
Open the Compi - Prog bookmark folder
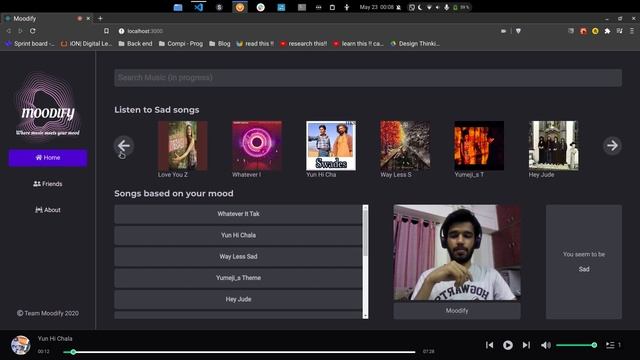pyautogui.click(x=180, y=44)
